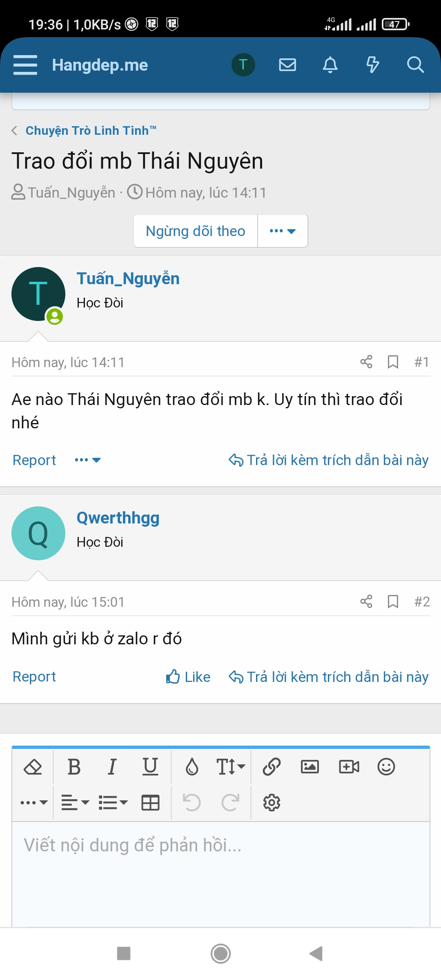Screen dimensions: 441x980
Task: Bookmark post #2
Action: point(393,601)
